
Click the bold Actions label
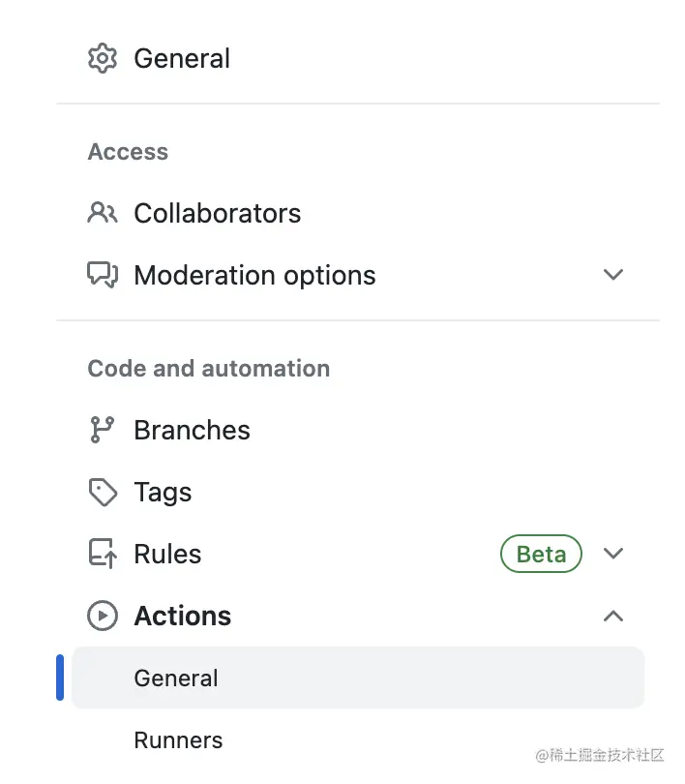(182, 616)
